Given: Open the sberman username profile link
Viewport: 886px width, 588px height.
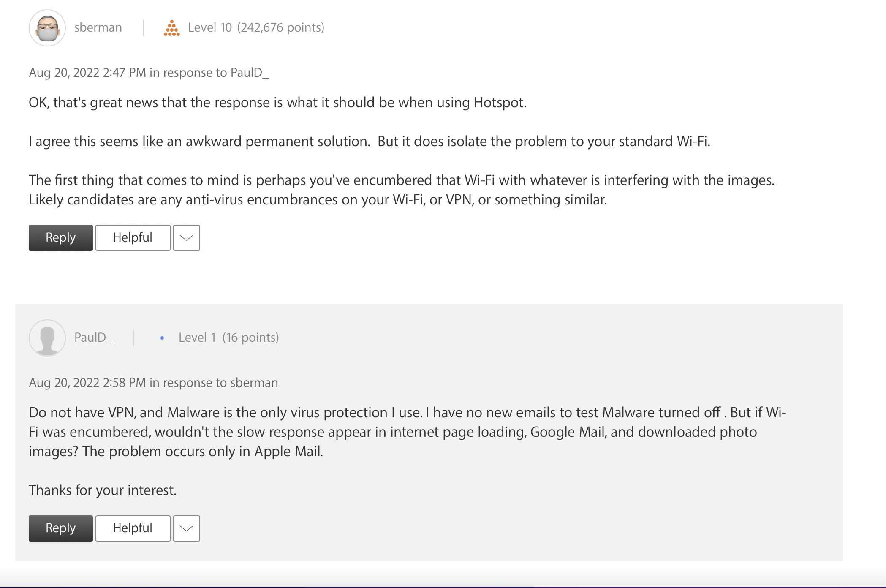Looking at the screenshot, I should (x=98, y=28).
